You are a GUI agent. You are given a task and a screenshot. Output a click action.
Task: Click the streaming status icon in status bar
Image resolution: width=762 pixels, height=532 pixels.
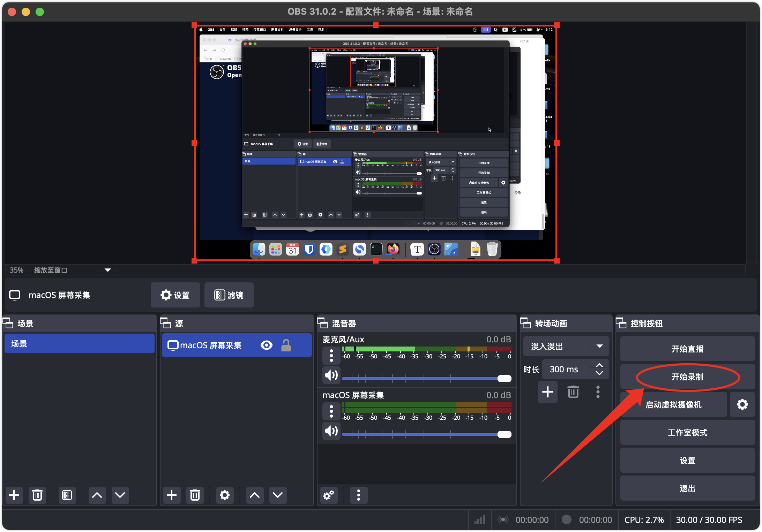coord(503,520)
